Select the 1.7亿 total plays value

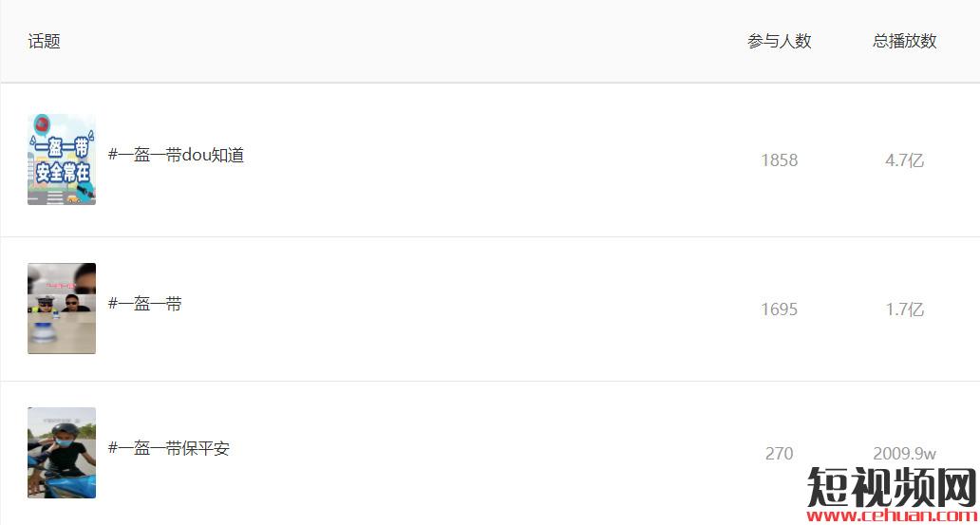904,309
